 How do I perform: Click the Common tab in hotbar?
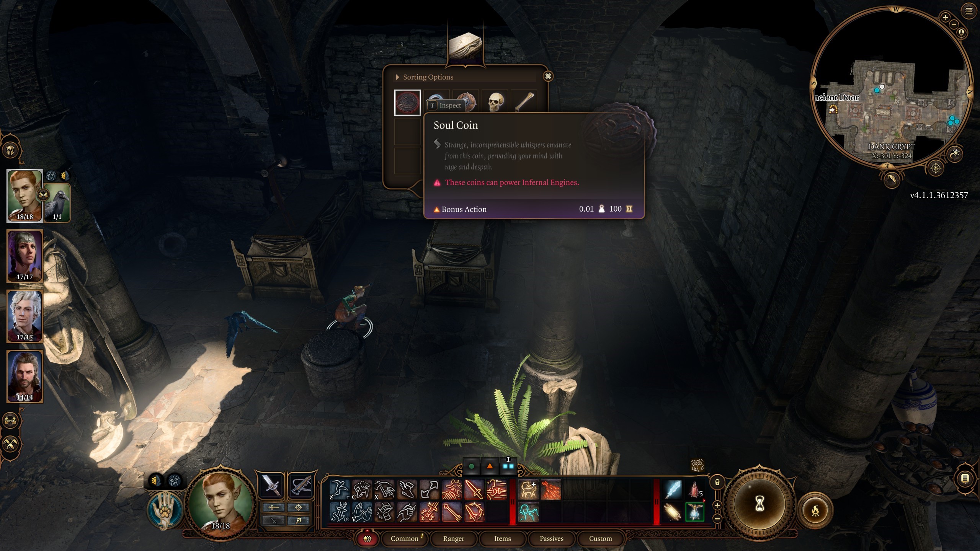404,538
